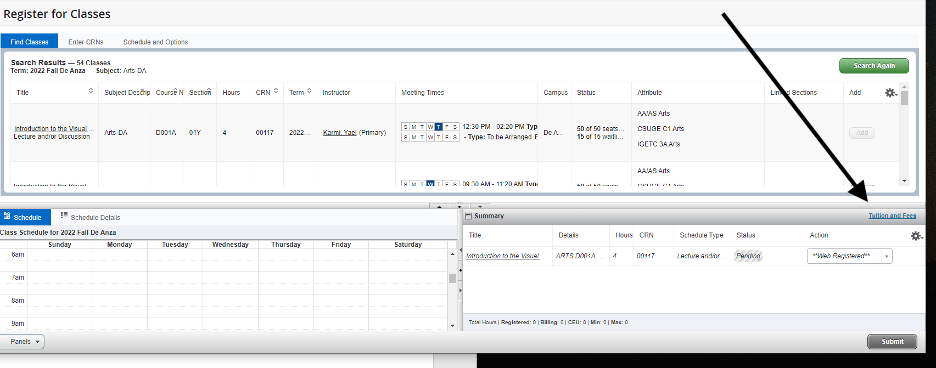Open instructor Karmi, Yael link
936x368 pixels.
click(x=339, y=133)
